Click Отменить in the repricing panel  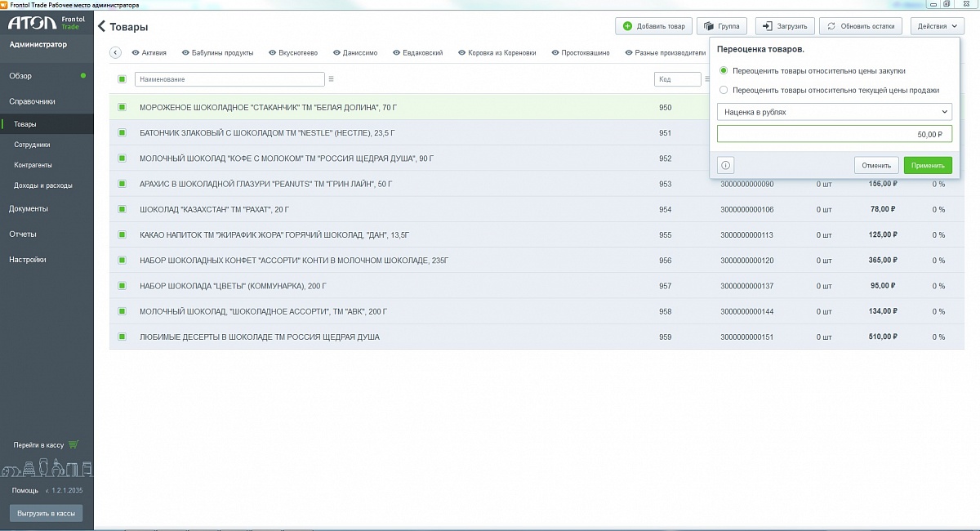[x=877, y=165]
